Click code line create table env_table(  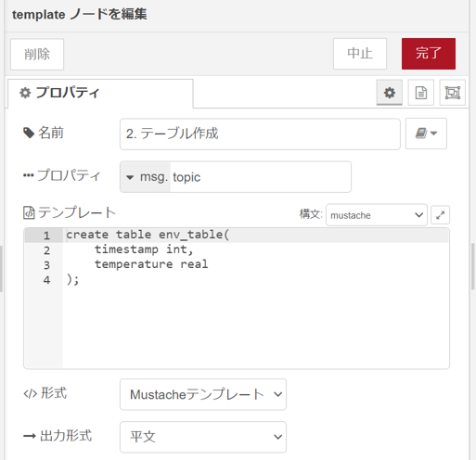tap(148, 235)
